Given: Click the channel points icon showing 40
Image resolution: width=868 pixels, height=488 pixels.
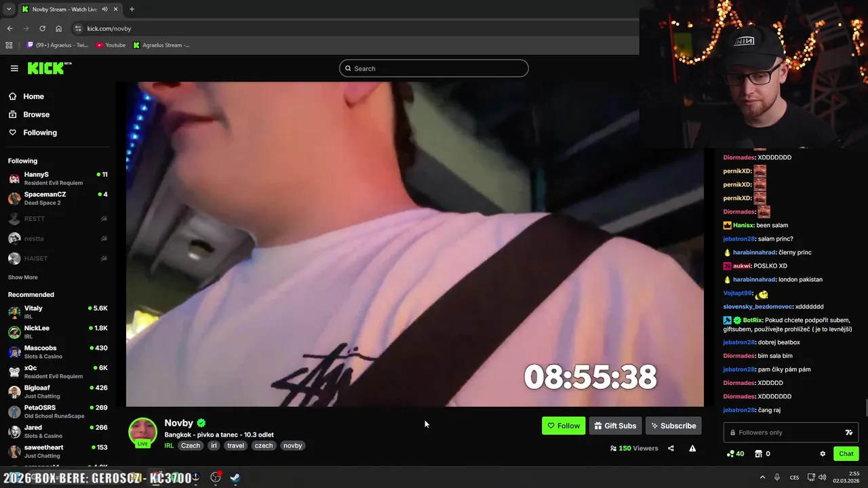Looking at the screenshot, I should [735, 453].
